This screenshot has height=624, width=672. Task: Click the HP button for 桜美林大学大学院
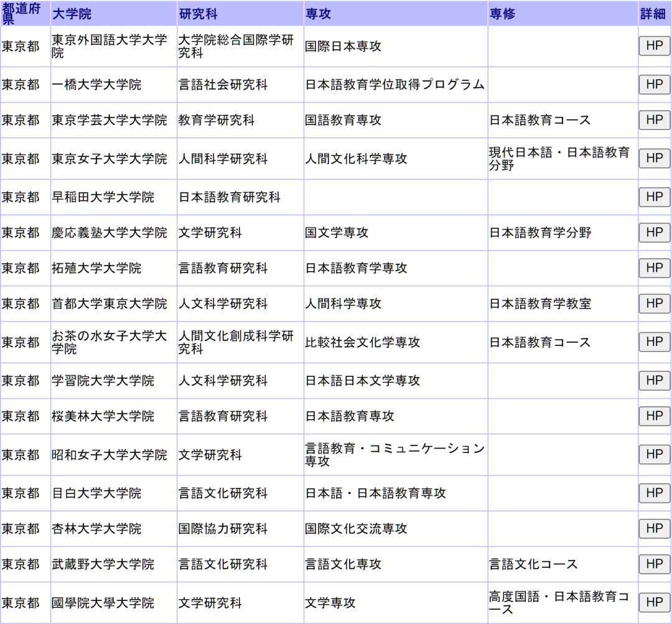654,416
